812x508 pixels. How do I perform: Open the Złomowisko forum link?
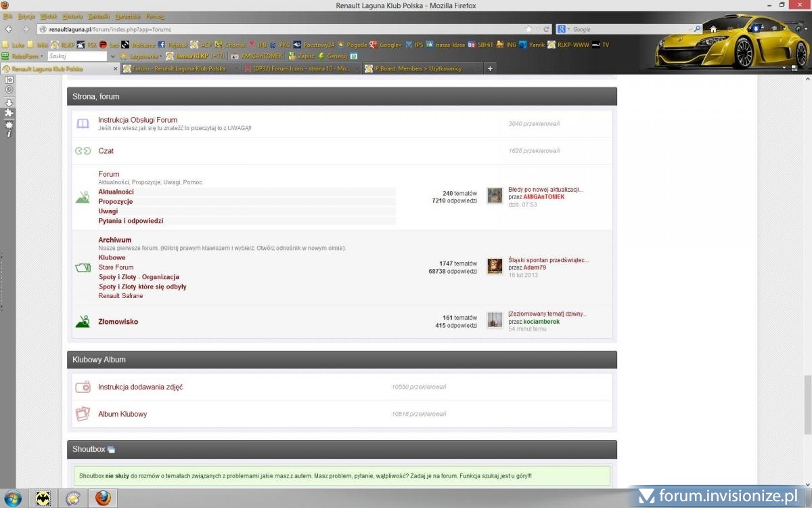(x=118, y=322)
